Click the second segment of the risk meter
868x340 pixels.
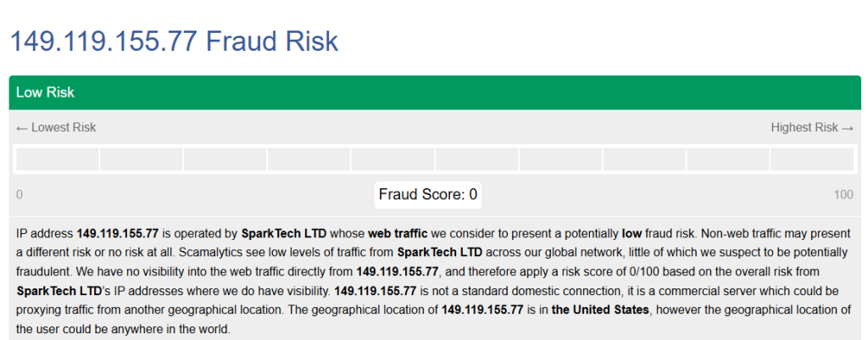tap(141, 159)
